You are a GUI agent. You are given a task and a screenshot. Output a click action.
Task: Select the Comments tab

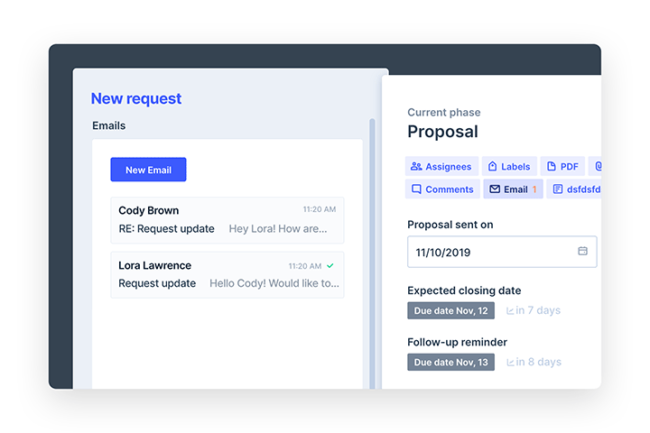pos(441,189)
